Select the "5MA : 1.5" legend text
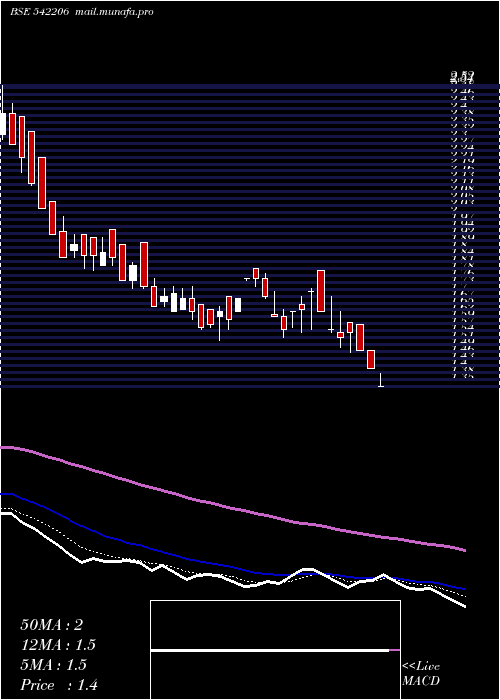 pos(54,665)
